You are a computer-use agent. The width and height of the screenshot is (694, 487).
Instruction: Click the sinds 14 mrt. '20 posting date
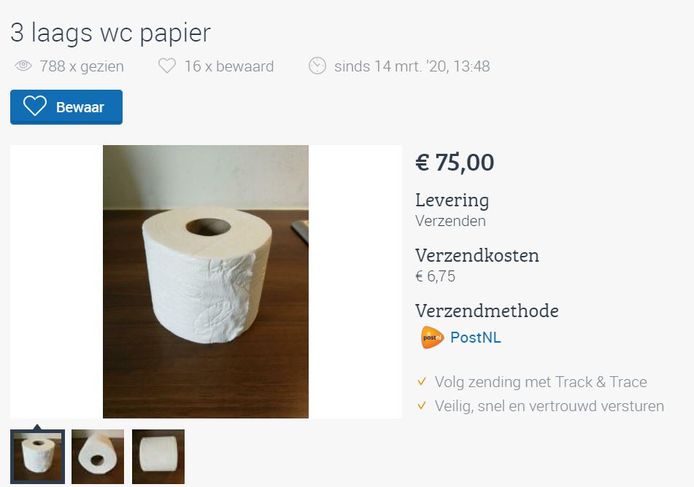pyautogui.click(x=412, y=66)
